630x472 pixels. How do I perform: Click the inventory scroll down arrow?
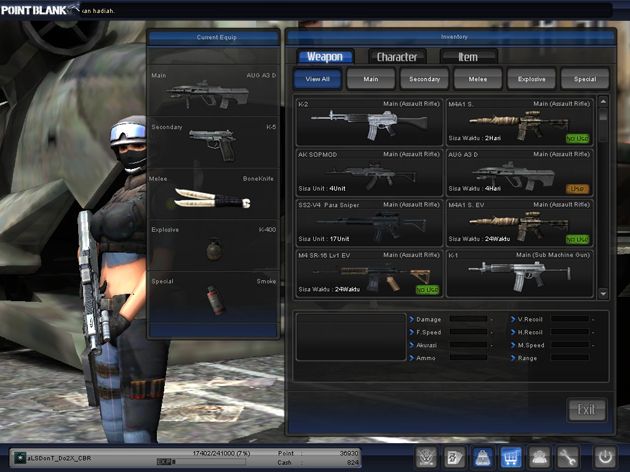(x=603, y=293)
